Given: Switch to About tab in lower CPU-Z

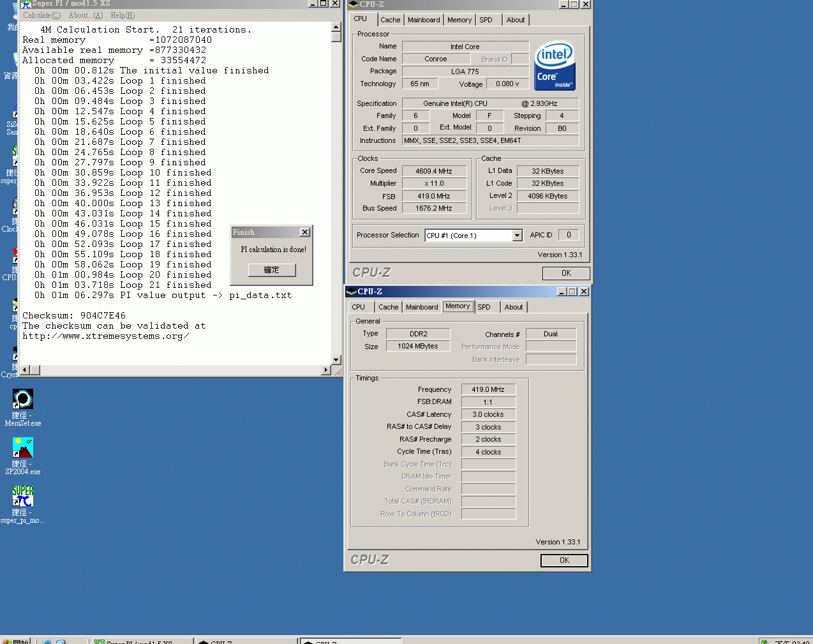Looking at the screenshot, I should [x=514, y=307].
